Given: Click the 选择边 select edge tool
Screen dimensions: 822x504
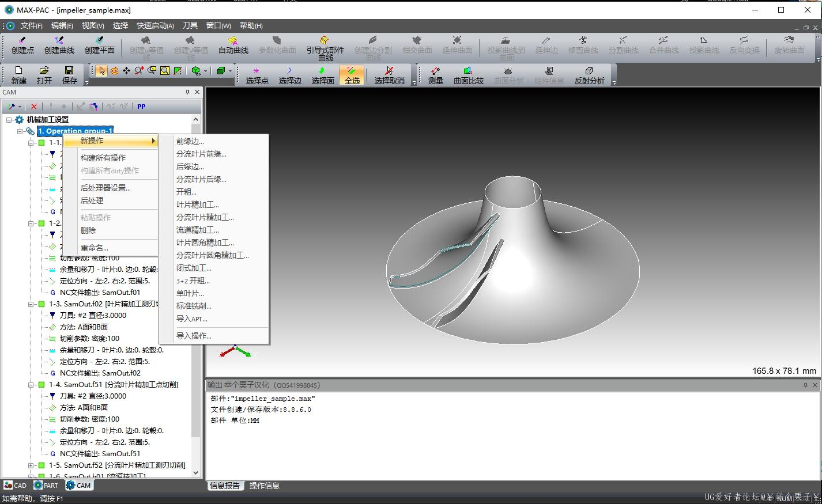Looking at the screenshot, I should click(290, 75).
